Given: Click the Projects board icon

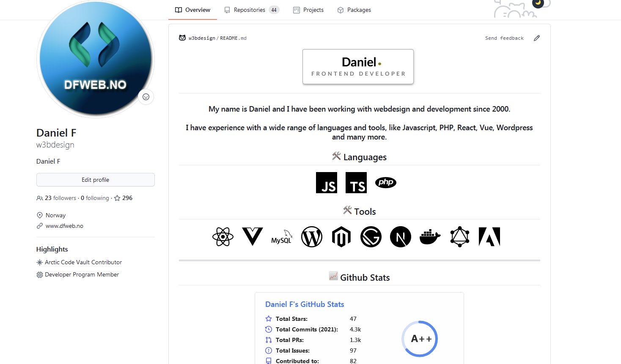Looking at the screenshot, I should 297,10.
